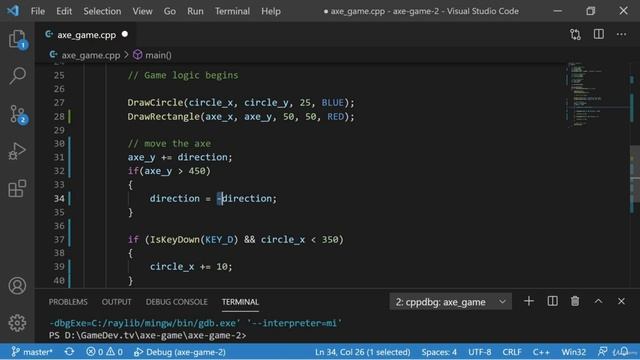Open the Help menu
Image resolution: width=640 pixels, height=360 pixels.
tap(271, 11)
